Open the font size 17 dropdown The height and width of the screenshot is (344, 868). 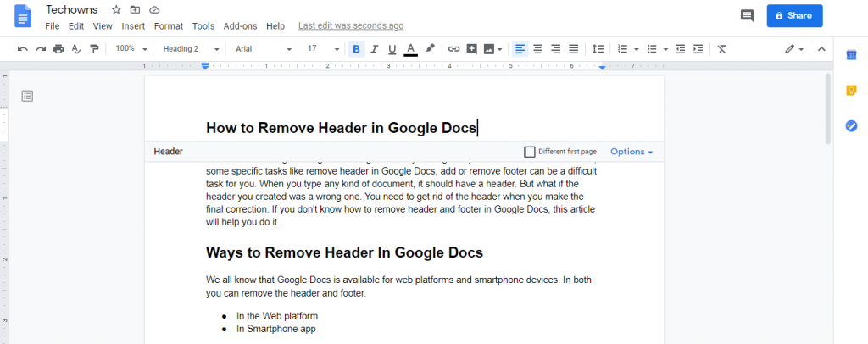323,49
